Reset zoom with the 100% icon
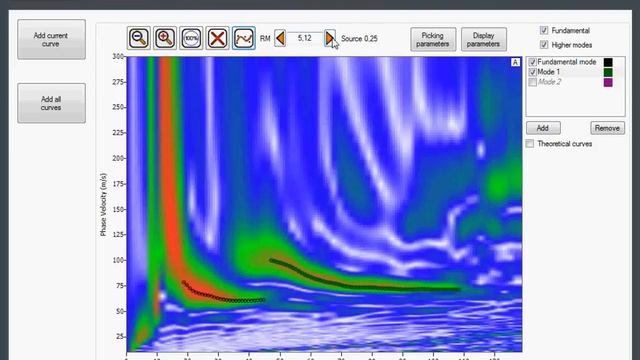Image resolution: width=640 pixels, height=360 pixels. pos(191,38)
